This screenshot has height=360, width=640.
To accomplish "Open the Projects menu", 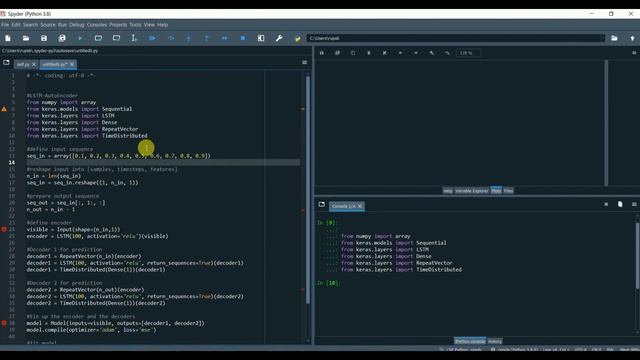I will (x=118, y=25).
